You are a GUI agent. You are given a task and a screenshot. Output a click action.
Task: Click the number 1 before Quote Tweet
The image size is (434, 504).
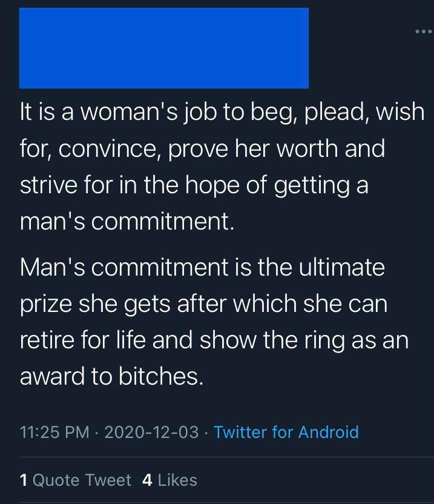click(24, 480)
